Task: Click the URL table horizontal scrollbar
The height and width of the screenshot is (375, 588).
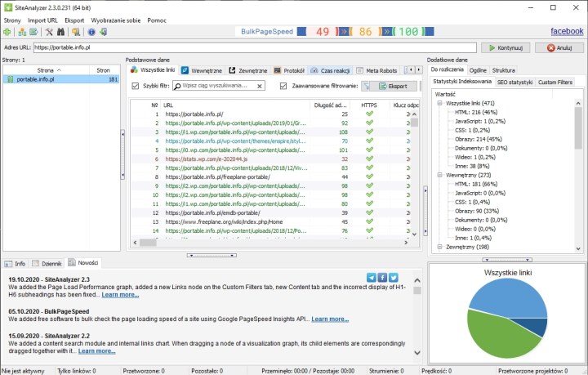Action: [x=270, y=243]
